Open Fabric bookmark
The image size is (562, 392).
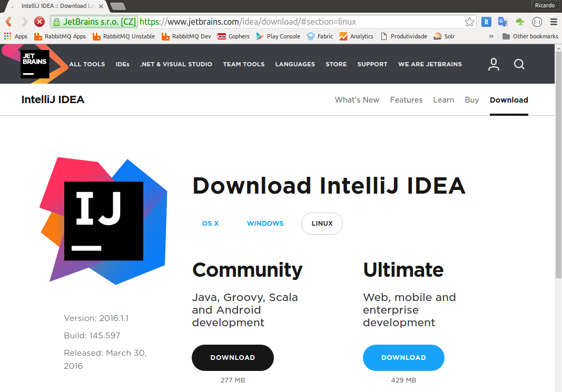pyautogui.click(x=320, y=36)
